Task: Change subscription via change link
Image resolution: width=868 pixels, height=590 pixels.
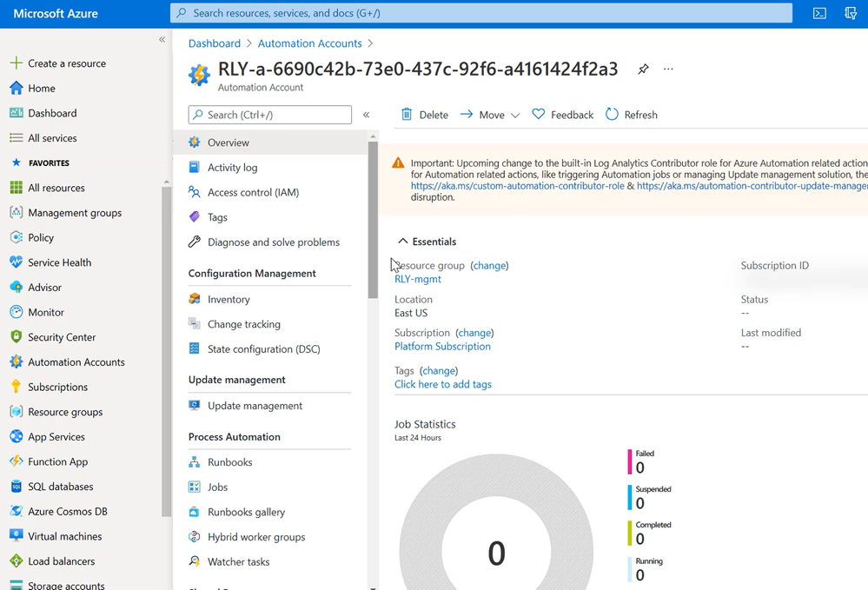Action: click(x=474, y=333)
